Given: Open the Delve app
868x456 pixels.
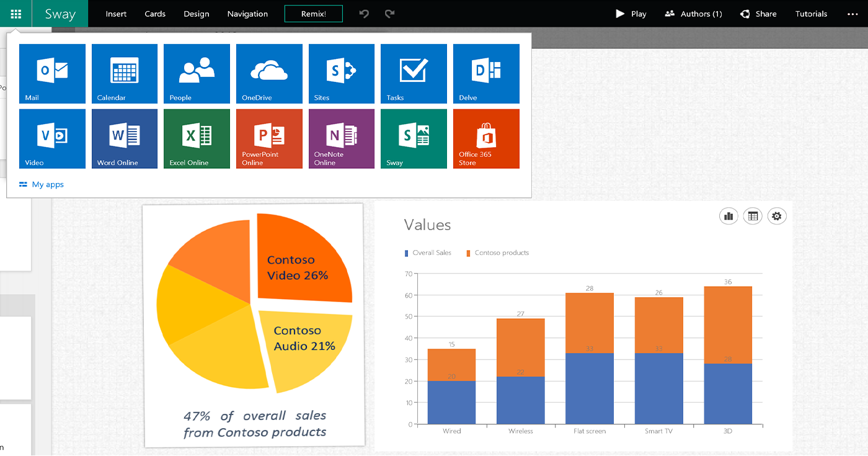Looking at the screenshot, I should coord(486,73).
